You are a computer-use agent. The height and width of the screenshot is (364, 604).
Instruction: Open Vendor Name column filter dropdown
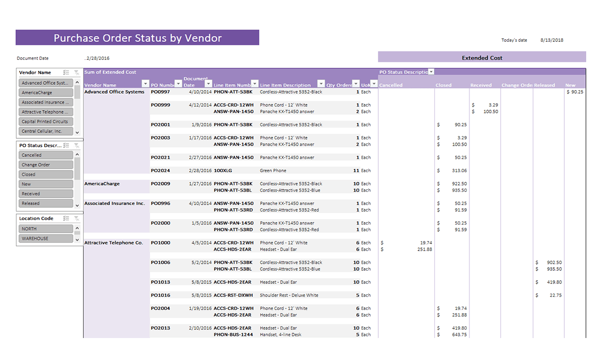click(145, 84)
